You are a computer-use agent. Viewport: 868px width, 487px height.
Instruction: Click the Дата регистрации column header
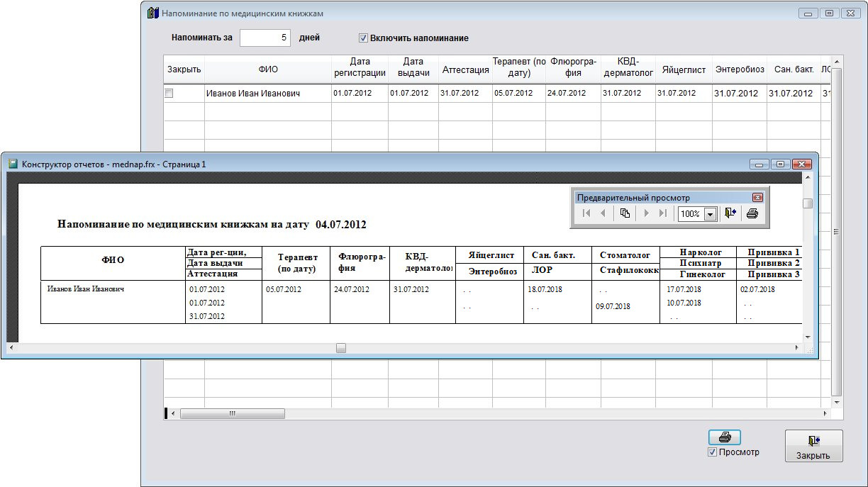coord(360,67)
